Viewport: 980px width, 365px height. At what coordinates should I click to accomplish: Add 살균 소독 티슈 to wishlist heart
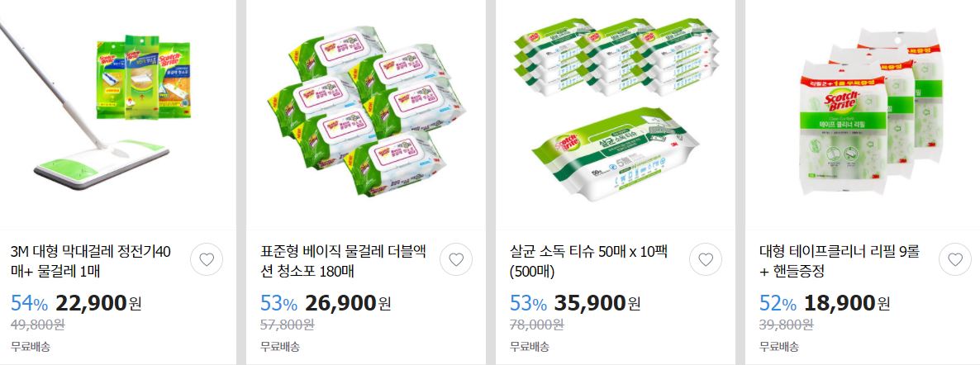coord(706,259)
